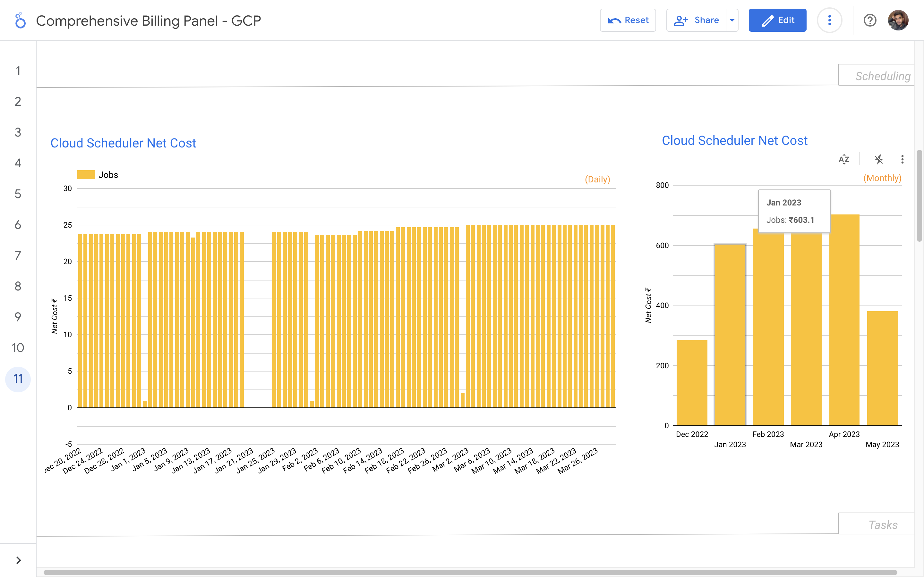Click the vertical scrollbar thumb
Image resolution: width=924 pixels, height=577 pixels.
(x=919, y=196)
